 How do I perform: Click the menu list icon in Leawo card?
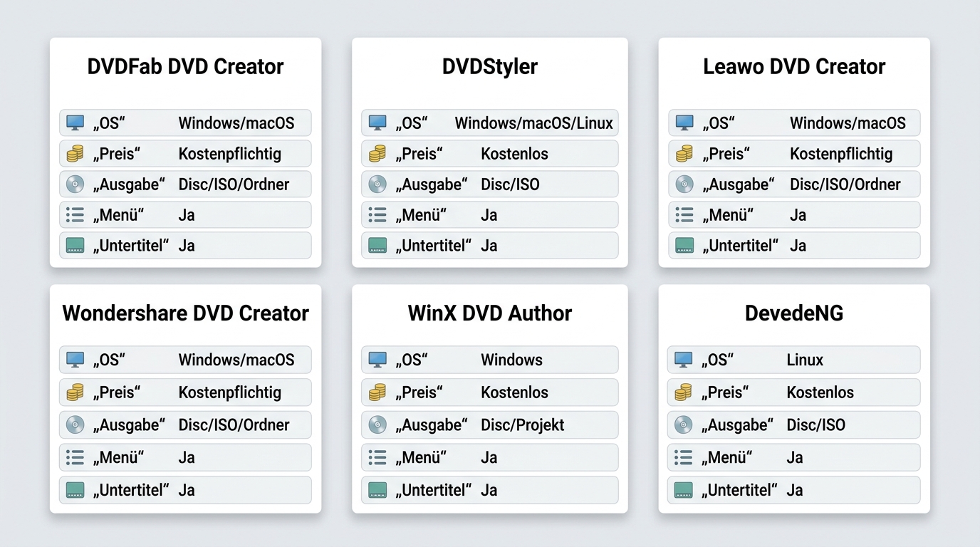(684, 214)
